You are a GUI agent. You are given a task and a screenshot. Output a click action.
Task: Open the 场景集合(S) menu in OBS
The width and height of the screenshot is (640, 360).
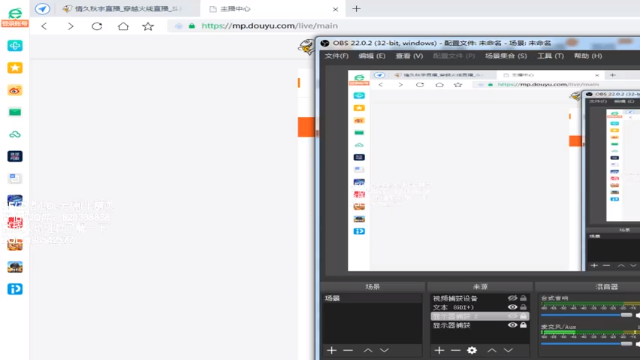[506, 56]
